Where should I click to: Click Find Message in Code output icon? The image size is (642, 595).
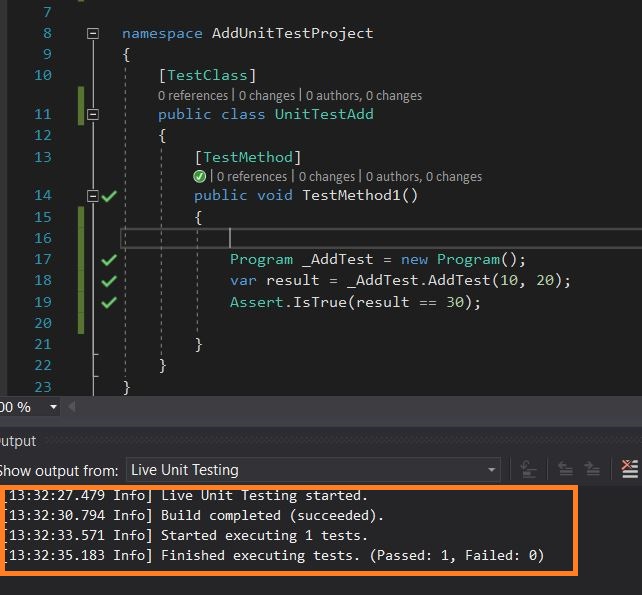coord(528,469)
